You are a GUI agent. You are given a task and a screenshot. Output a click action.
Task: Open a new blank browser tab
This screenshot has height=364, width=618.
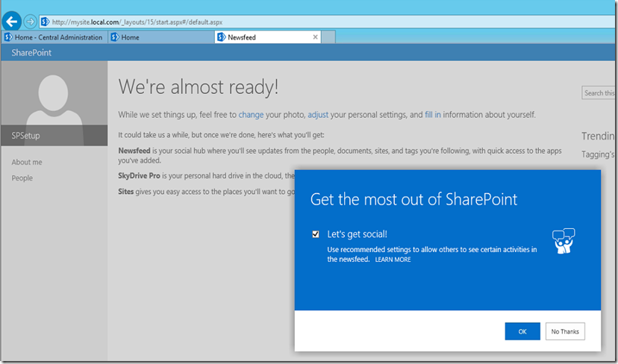pyautogui.click(x=328, y=37)
